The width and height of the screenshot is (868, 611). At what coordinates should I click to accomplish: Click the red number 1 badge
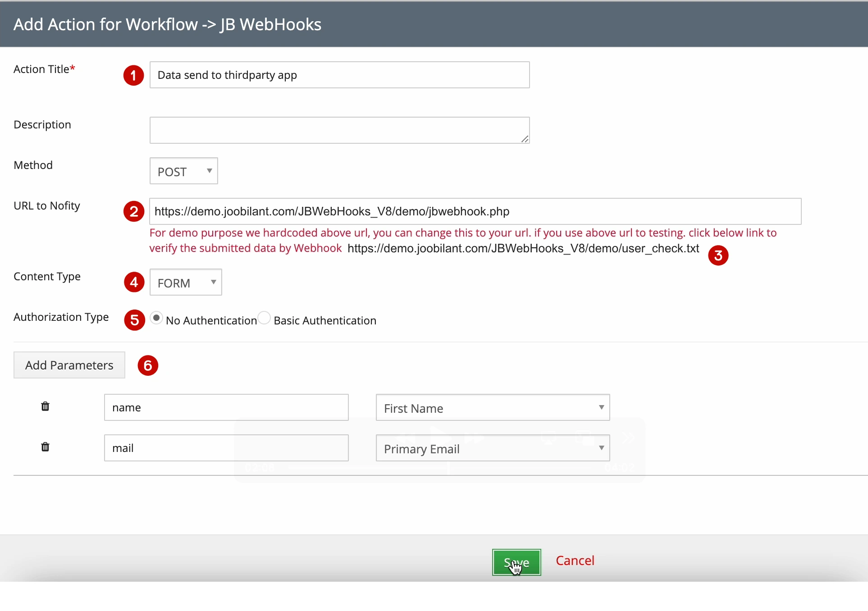133,75
